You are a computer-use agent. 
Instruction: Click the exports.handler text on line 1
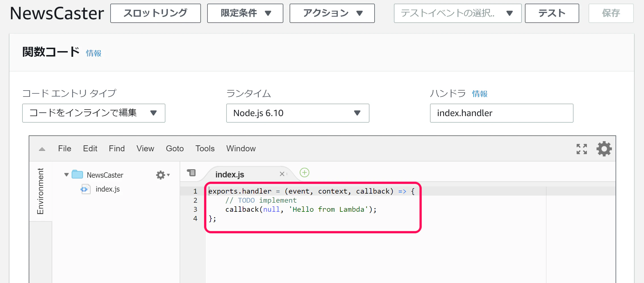[240, 191]
